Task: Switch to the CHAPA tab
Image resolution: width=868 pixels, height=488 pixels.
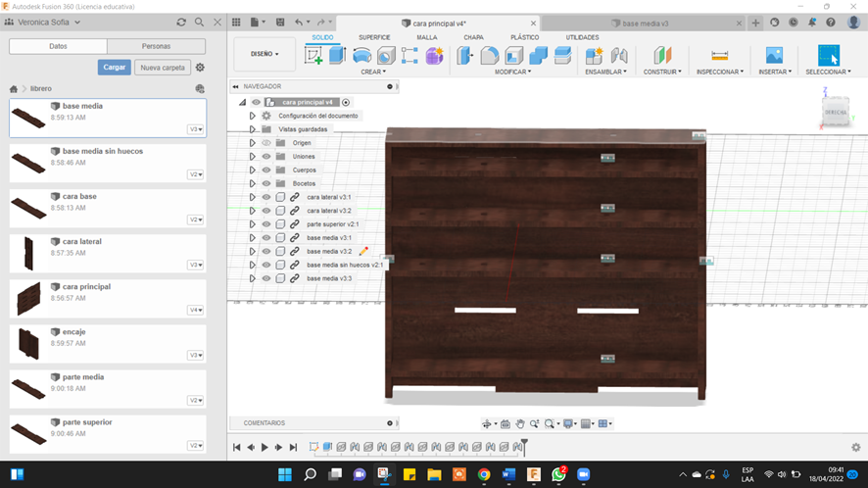Action: pyautogui.click(x=473, y=37)
